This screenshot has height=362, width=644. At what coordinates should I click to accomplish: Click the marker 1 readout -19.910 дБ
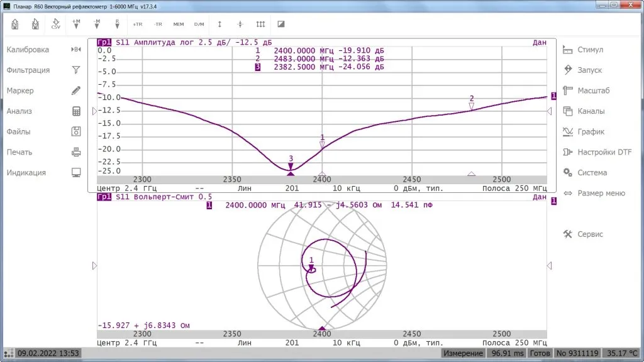361,50
